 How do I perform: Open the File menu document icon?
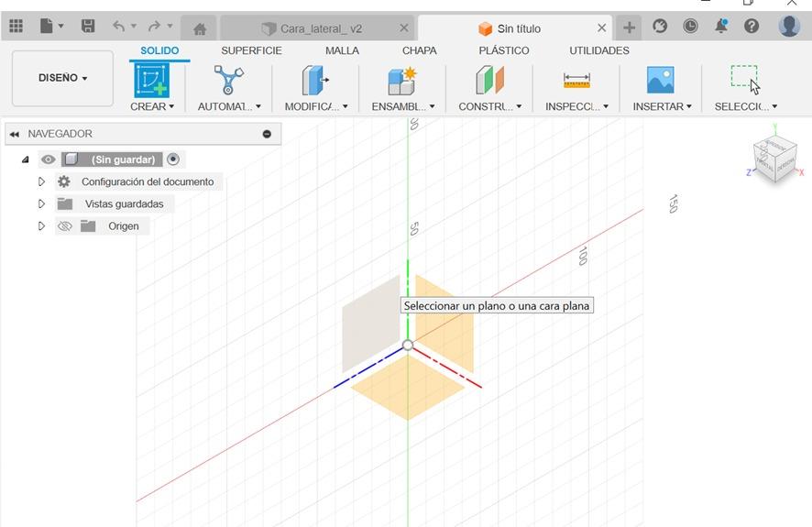tap(47, 26)
